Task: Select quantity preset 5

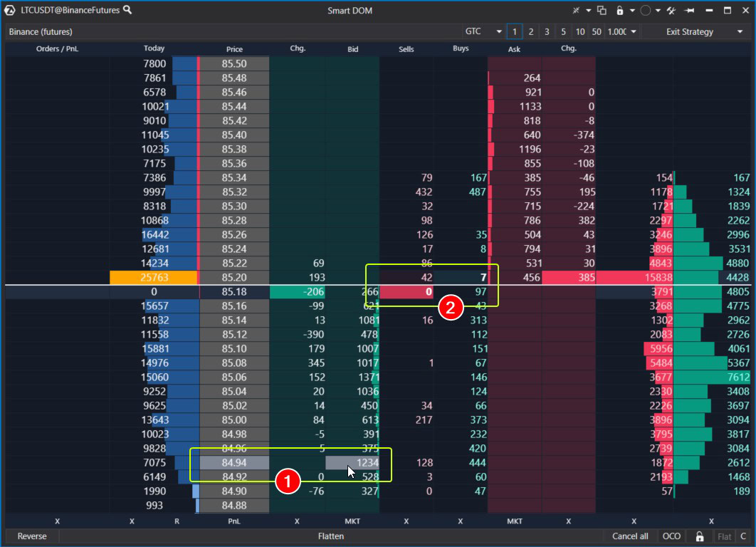Action: pyautogui.click(x=563, y=31)
